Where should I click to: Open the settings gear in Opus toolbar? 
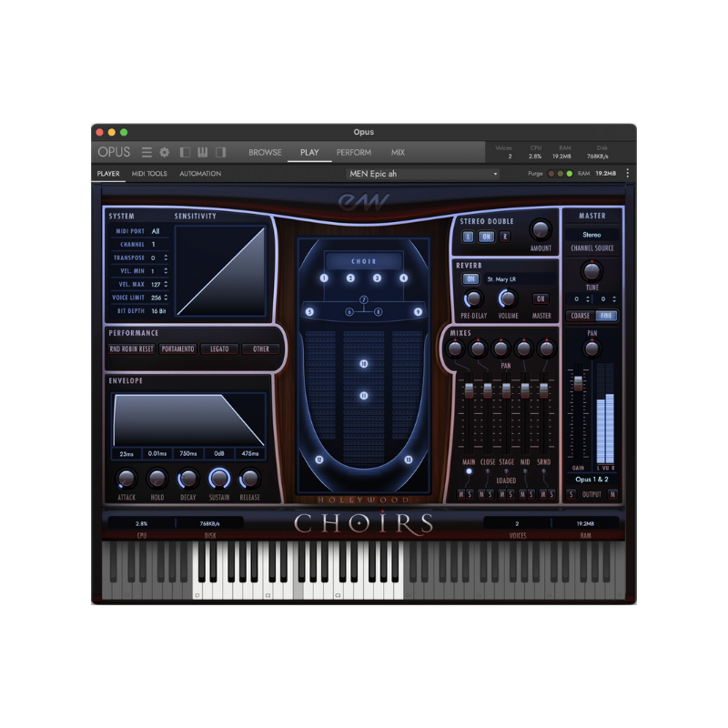165,152
